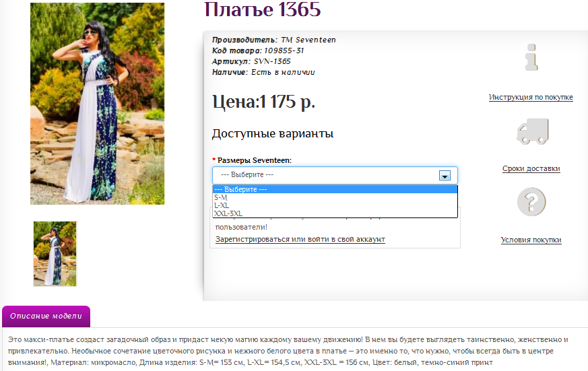The image size is (588, 371).
Task: Select size S-M from the list
Action: (x=221, y=197)
